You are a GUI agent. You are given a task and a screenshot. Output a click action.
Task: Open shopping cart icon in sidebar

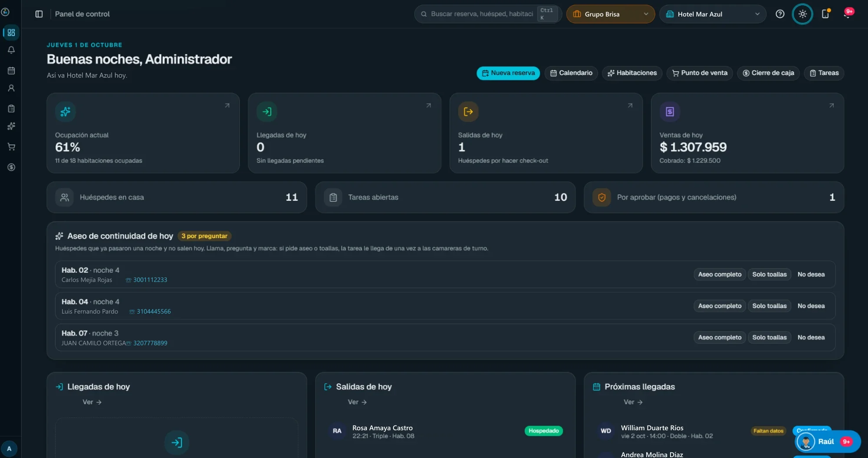pos(11,147)
